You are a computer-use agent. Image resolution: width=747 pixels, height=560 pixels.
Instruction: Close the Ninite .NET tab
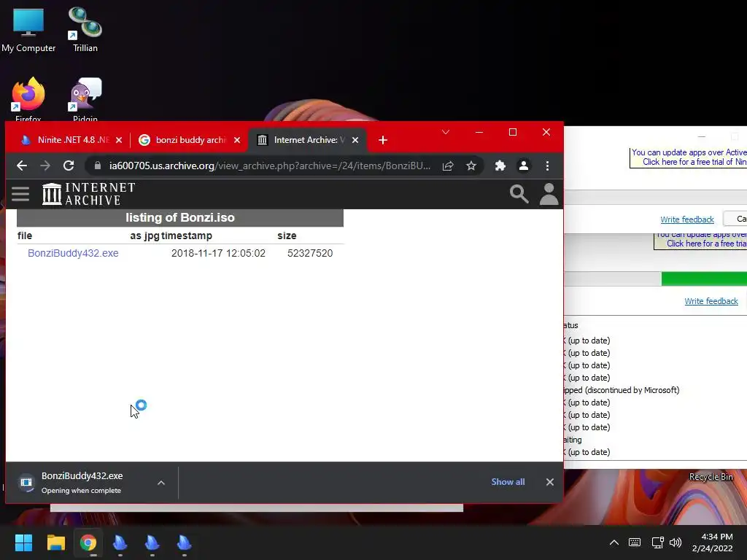tap(119, 140)
